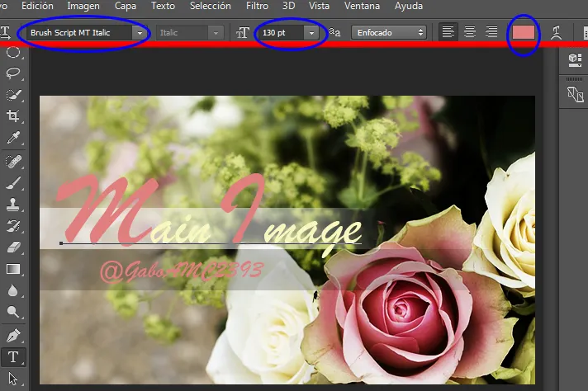
Task: Open the Filtro menu
Action: [x=257, y=6]
